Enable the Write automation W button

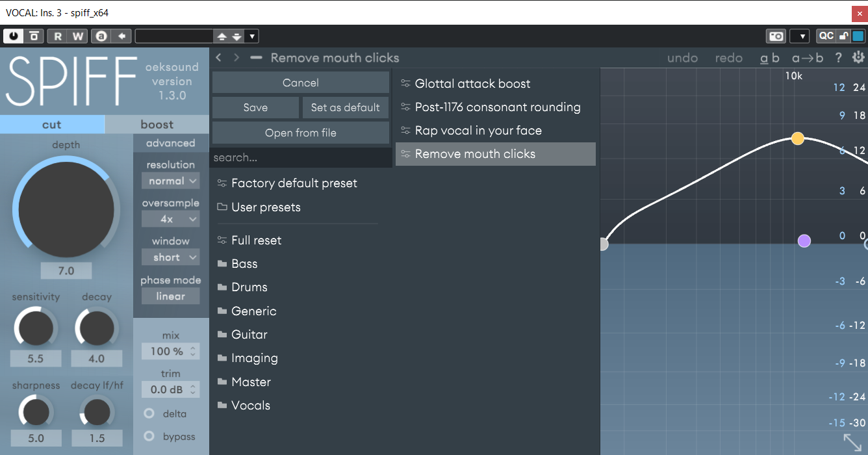[x=78, y=36]
